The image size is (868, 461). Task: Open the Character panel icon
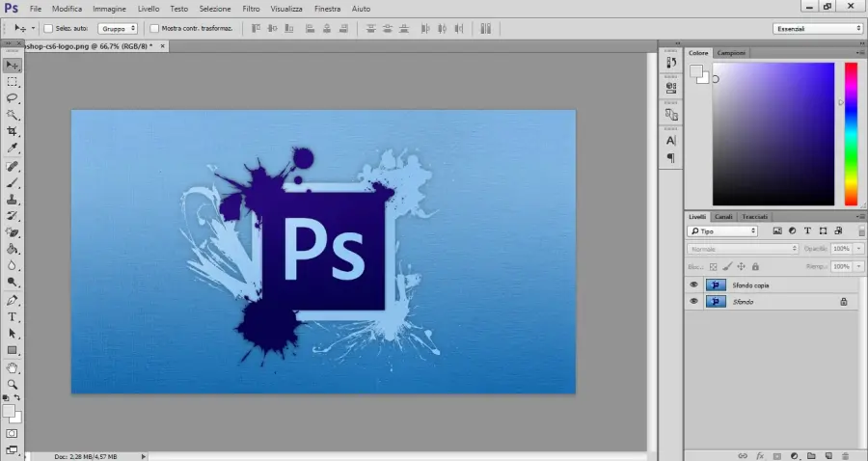click(671, 141)
